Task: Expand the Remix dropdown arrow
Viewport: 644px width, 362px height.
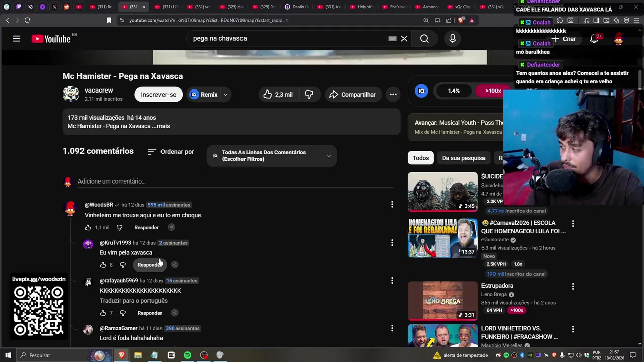Action: pos(225,94)
